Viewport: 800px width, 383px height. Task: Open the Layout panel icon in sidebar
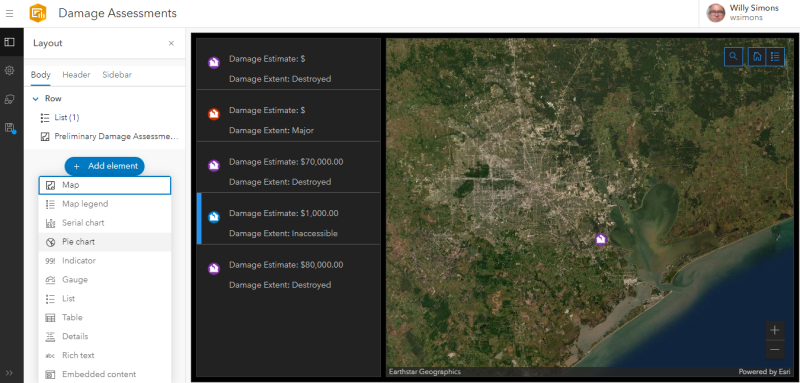pos(9,42)
